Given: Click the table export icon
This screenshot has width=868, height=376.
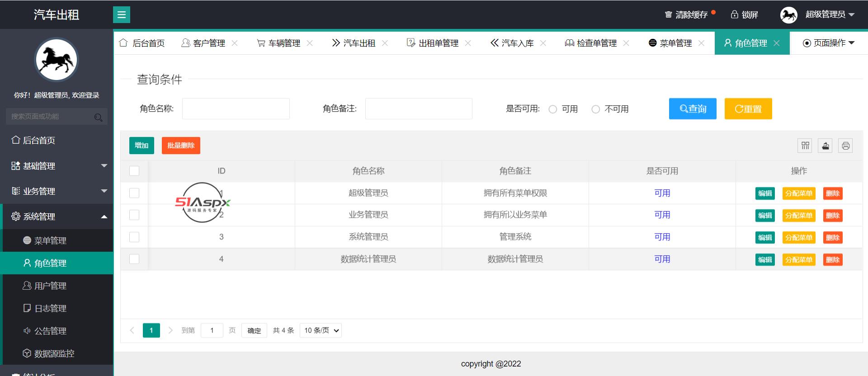Looking at the screenshot, I should [x=826, y=146].
